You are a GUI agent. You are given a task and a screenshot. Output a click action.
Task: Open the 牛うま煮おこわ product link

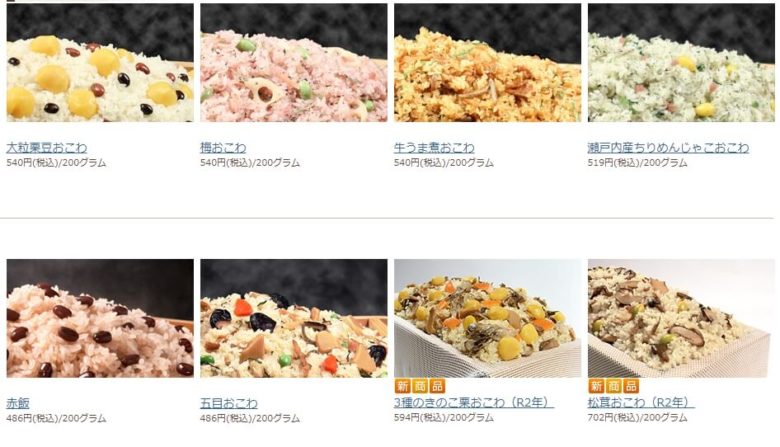pyautogui.click(x=434, y=148)
